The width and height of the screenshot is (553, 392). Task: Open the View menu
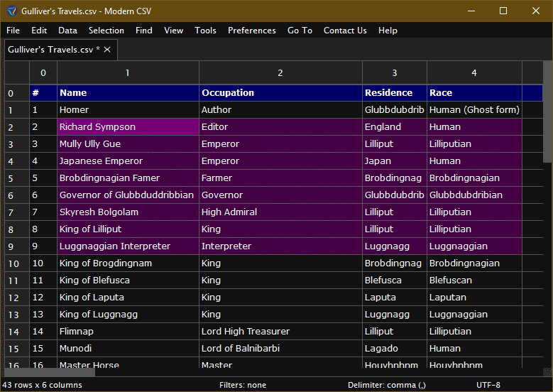(173, 31)
